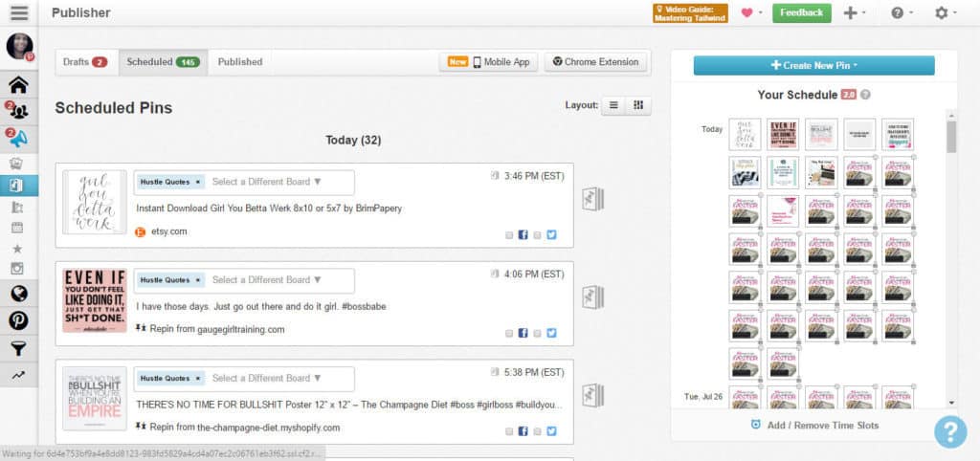
Task: Select the highlighted Publisher icon in sidebar
Action: pos(17,186)
